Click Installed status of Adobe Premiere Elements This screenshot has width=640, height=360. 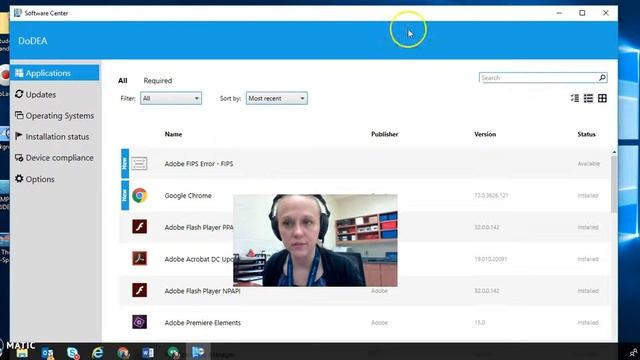(588, 322)
